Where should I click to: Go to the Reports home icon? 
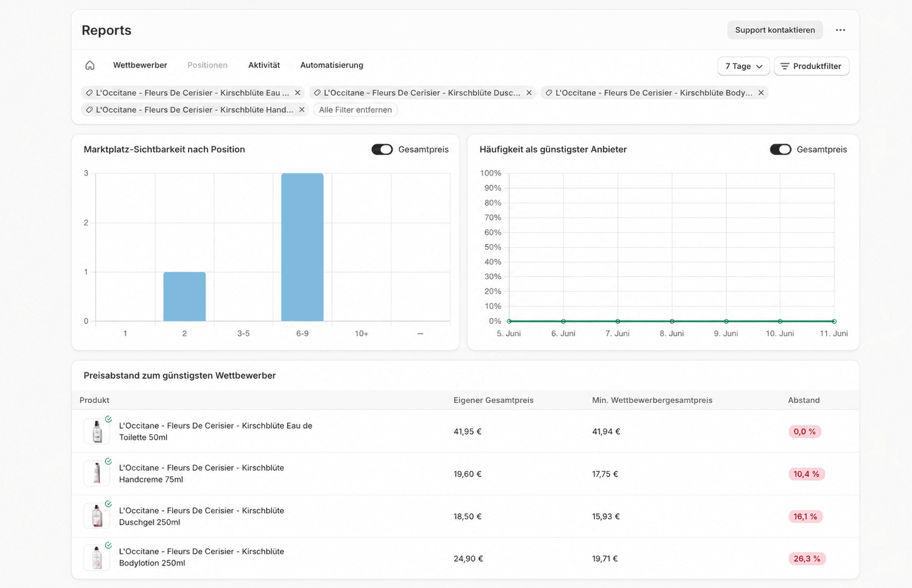click(x=90, y=65)
